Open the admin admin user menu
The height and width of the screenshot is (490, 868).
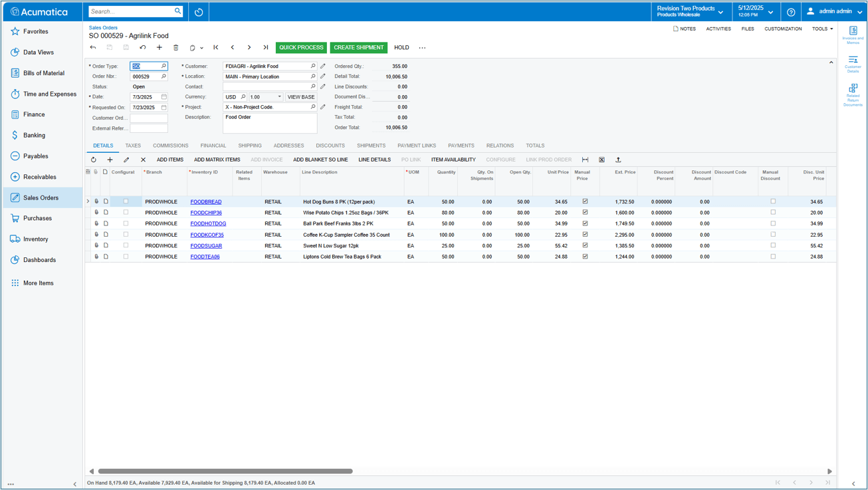coord(834,11)
